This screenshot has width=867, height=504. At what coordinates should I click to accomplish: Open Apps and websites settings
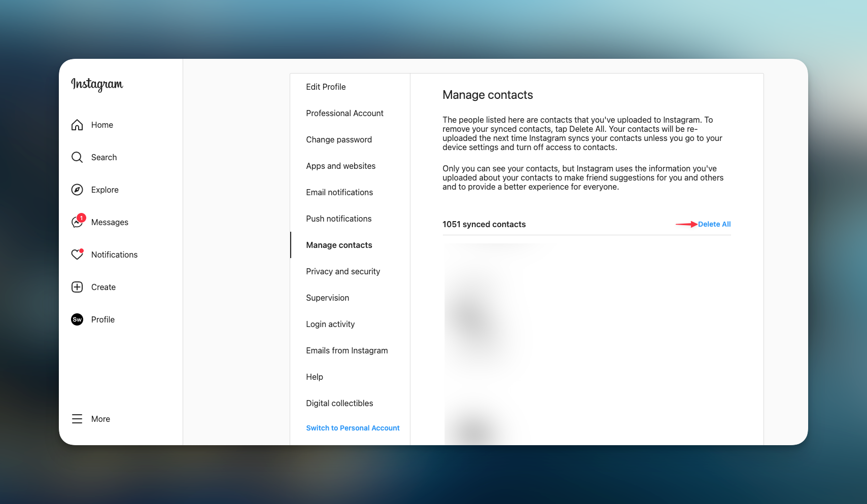(x=340, y=166)
